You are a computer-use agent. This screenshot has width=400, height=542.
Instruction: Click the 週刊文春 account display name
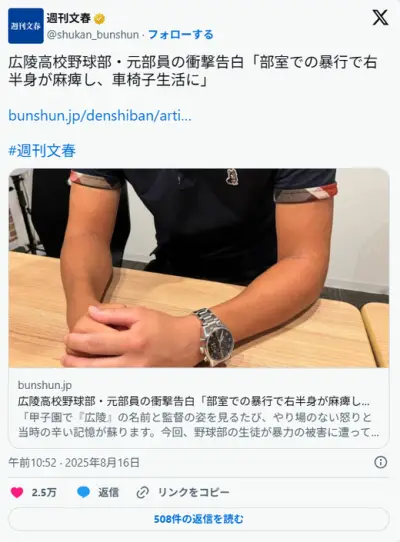[68, 18]
